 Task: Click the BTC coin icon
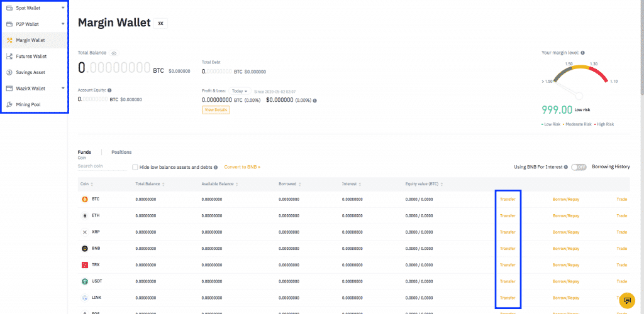(x=85, y=200)
